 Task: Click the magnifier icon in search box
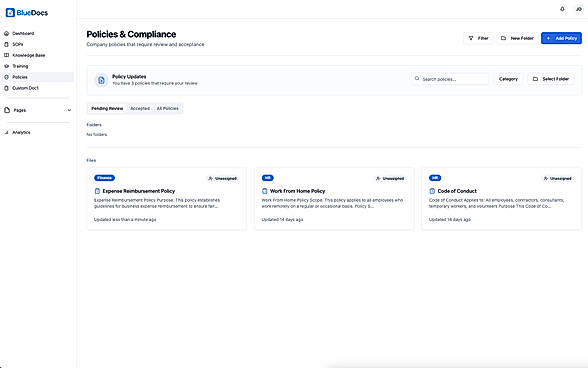coord(417,79)
